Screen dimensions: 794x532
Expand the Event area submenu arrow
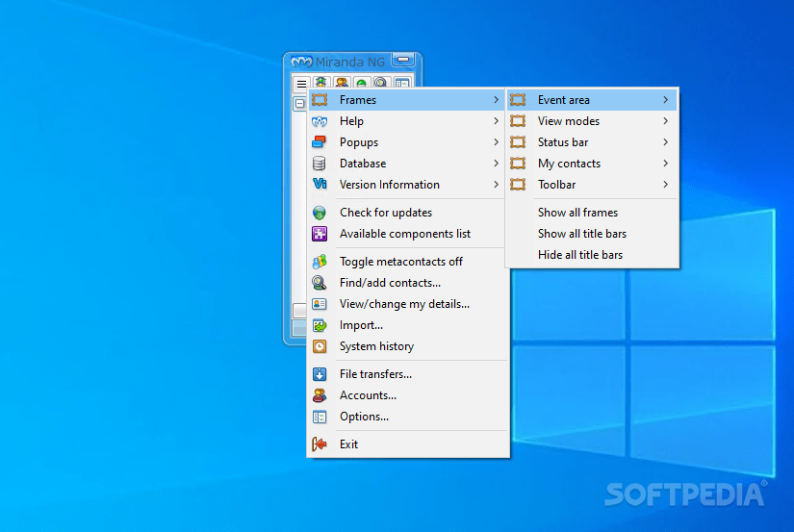click(x=666, y=100)
